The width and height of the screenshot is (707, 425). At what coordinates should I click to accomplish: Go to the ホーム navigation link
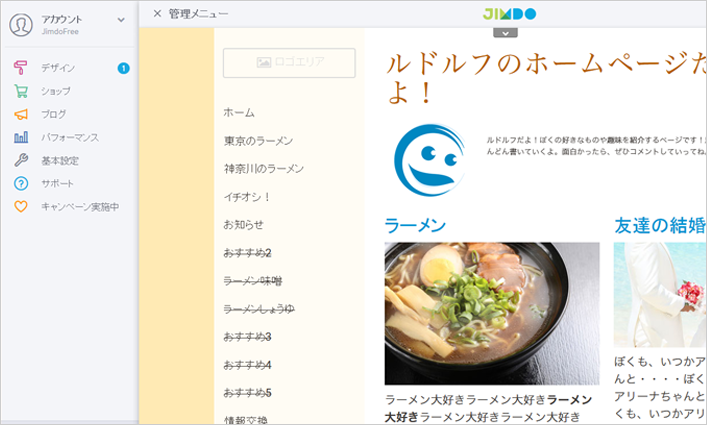(239, 113)
